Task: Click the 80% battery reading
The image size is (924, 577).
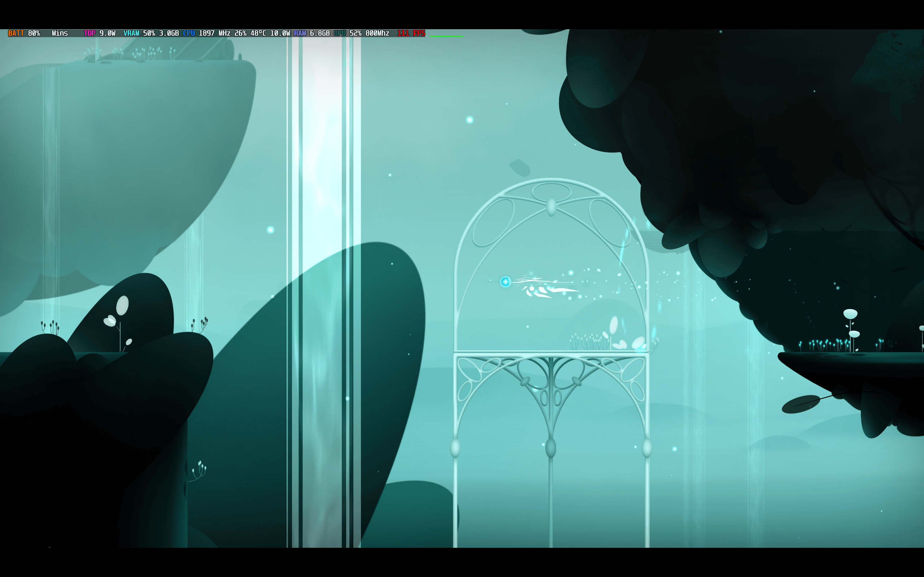Action: point(34,33)
